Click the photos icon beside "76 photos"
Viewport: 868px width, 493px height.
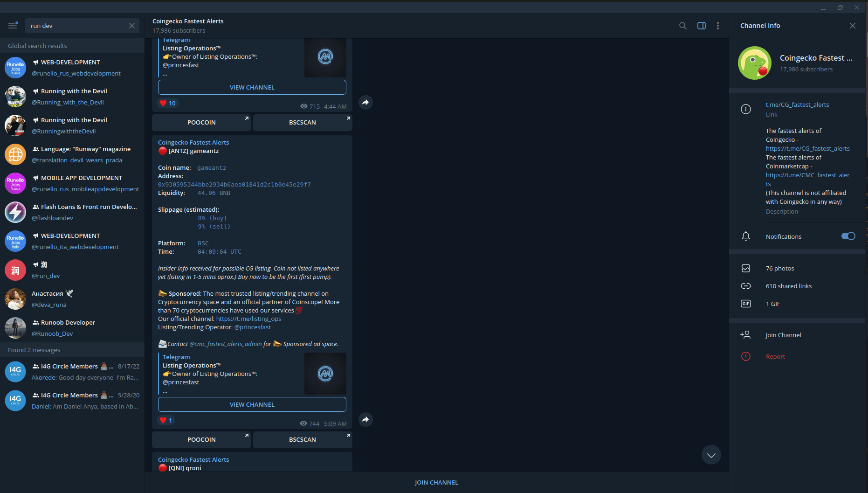click(x=746, y=268)
